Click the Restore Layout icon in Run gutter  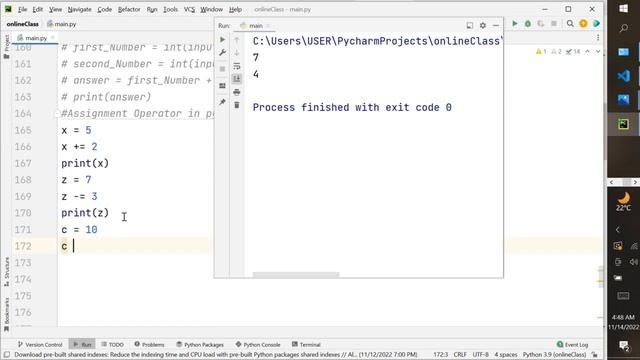tap(222, 86)
